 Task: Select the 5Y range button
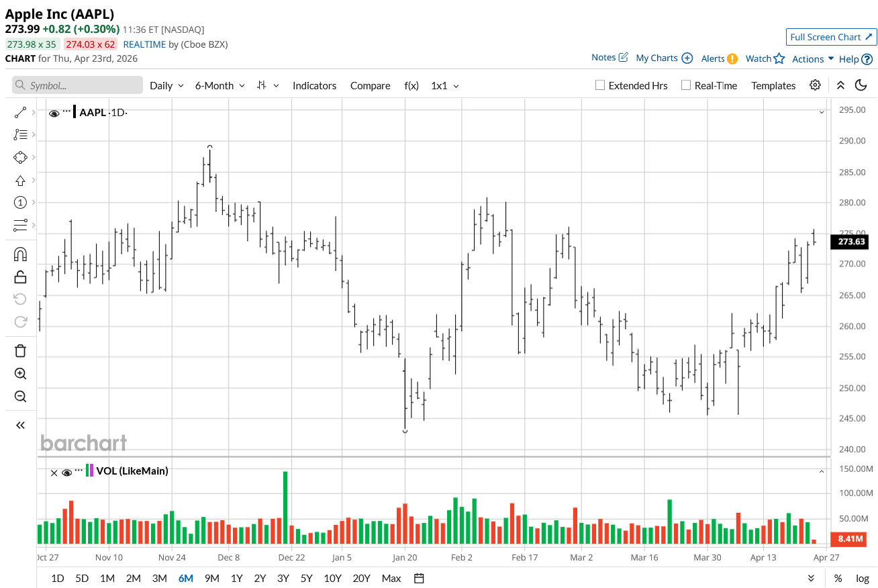click(307, 578)
